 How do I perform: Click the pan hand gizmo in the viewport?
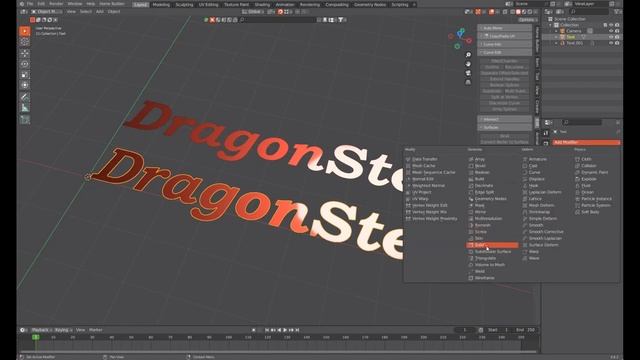pos(468,64)
